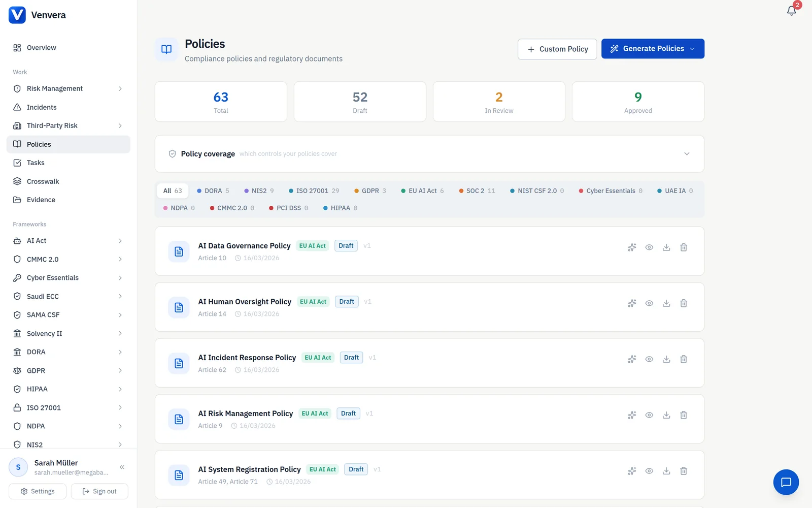812x508 pixels.
Task: Open Incidents page
Action: [x=69, y=107]
